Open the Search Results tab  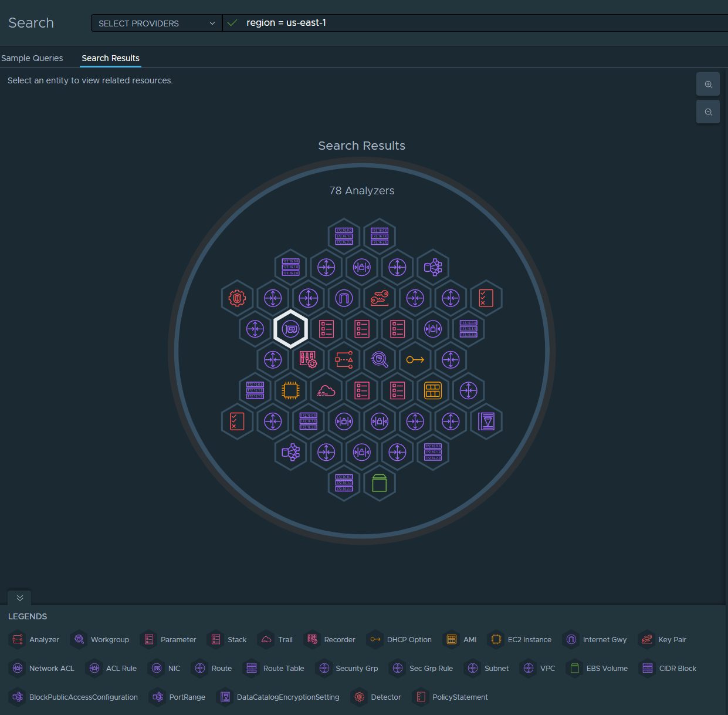pyautogui.click(x=110, y=58)
